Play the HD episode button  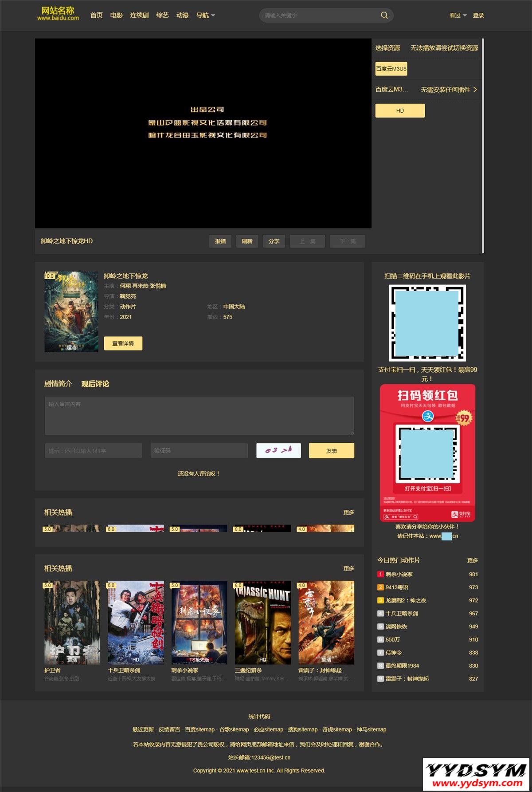(x=400, y=110)
